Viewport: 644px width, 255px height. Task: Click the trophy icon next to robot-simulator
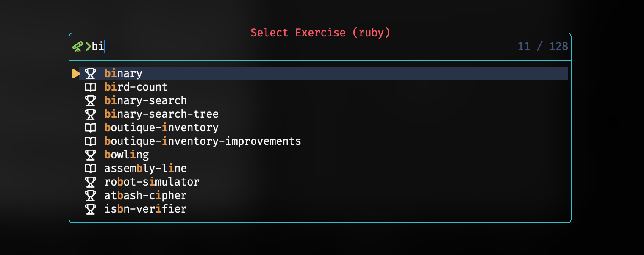click(x=90, y=182)
